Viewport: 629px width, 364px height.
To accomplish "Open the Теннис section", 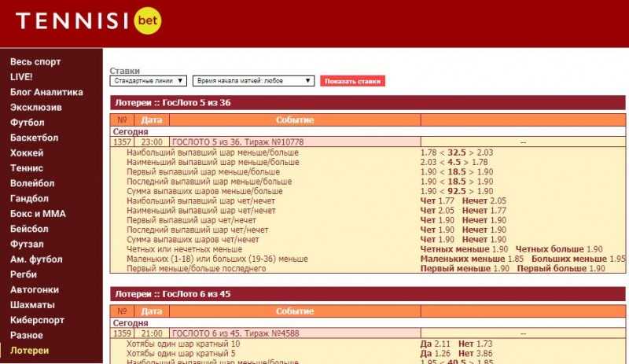I will pos(27,168).
